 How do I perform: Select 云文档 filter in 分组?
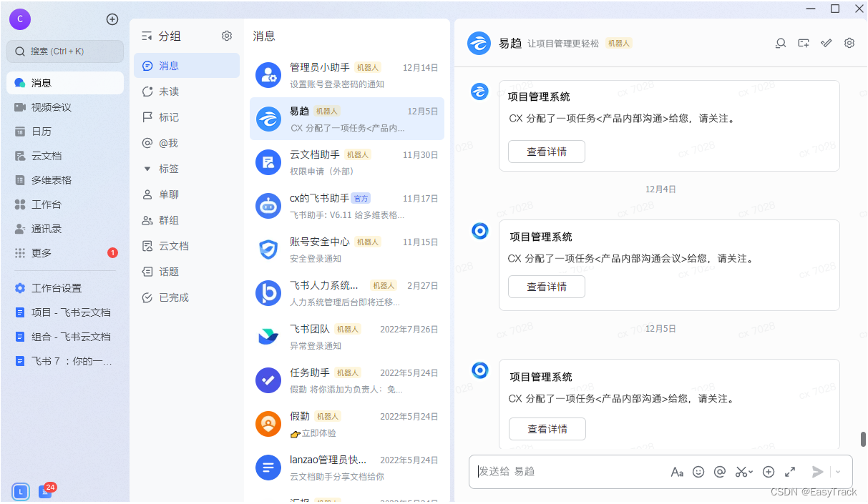tap(187, 246)
